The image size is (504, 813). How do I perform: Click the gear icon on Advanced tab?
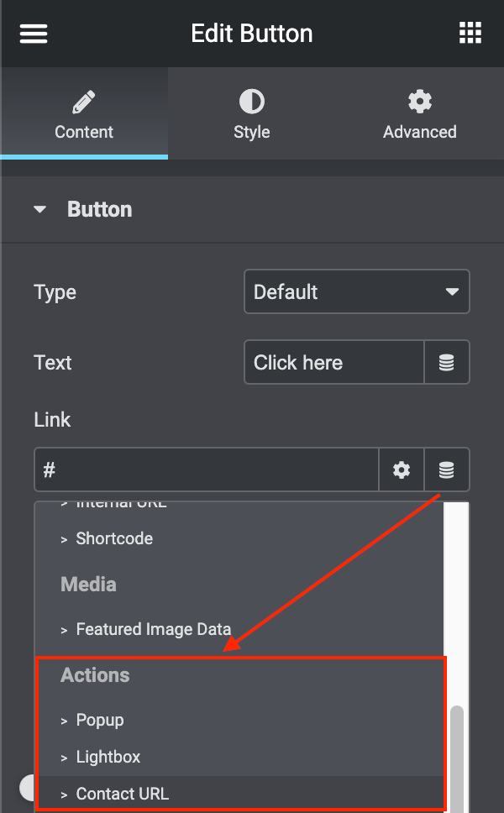pyautogui.click(x=419, y=102)
